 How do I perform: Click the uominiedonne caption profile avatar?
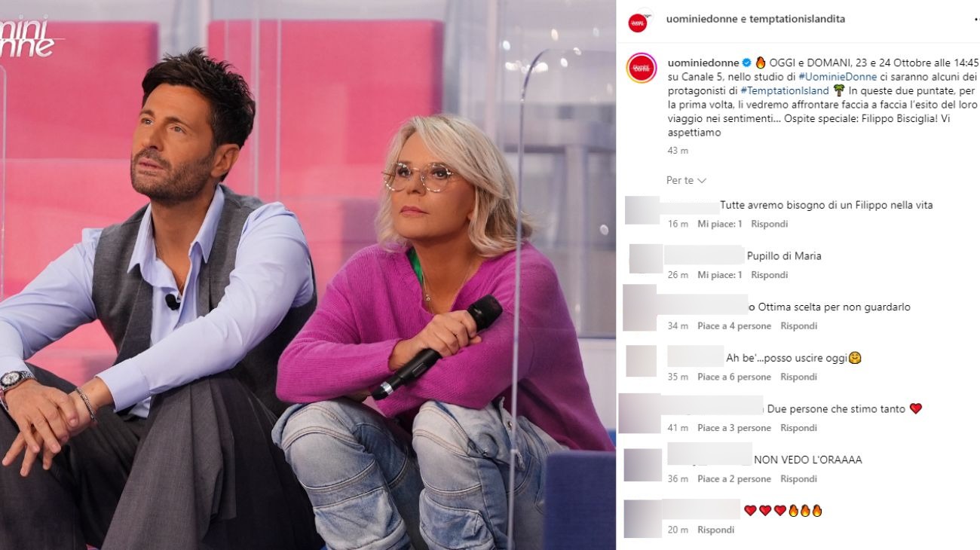[641, 68]
